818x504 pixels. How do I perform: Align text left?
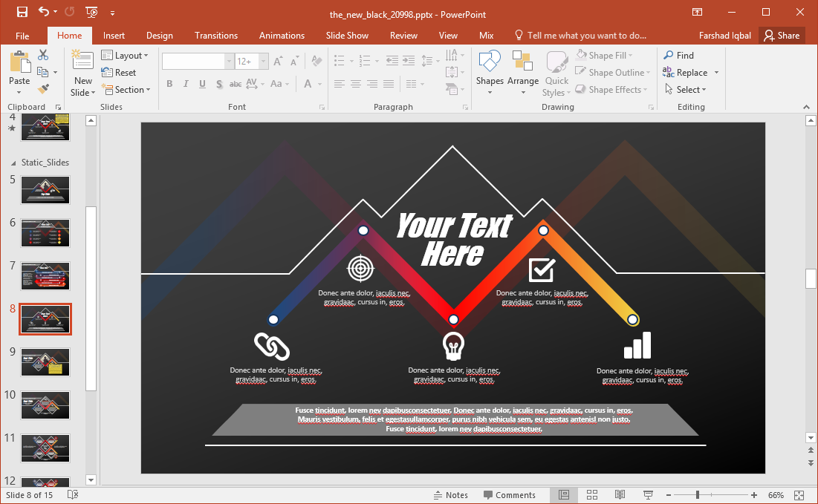coord(339,84)
